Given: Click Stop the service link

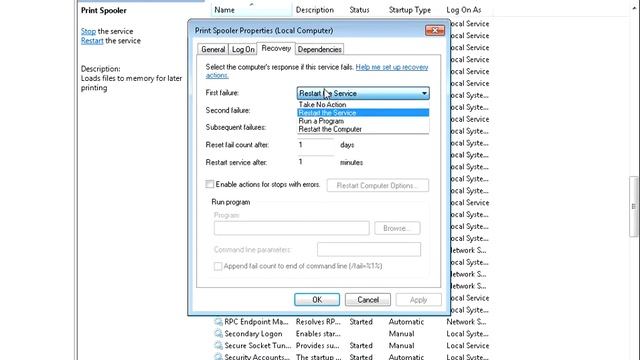Looking at the screenshot, I should (x=88, y=31).
